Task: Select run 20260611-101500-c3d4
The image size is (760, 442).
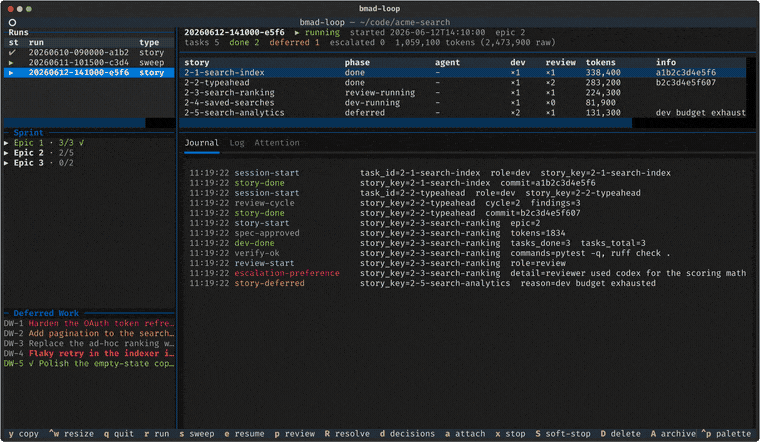Action: [x=89, y=63]
